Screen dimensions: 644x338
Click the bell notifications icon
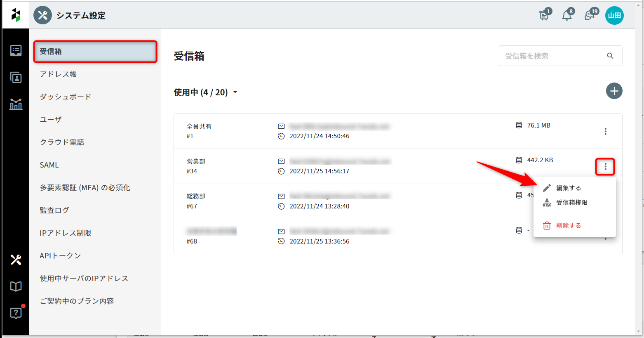point(567,16)
